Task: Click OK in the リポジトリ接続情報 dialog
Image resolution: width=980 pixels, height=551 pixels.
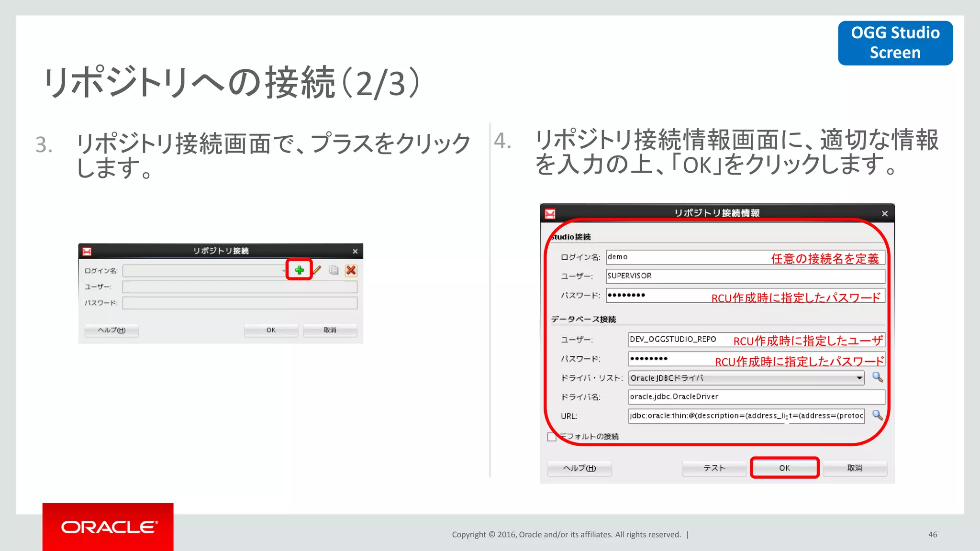Action: coord(785,468)
